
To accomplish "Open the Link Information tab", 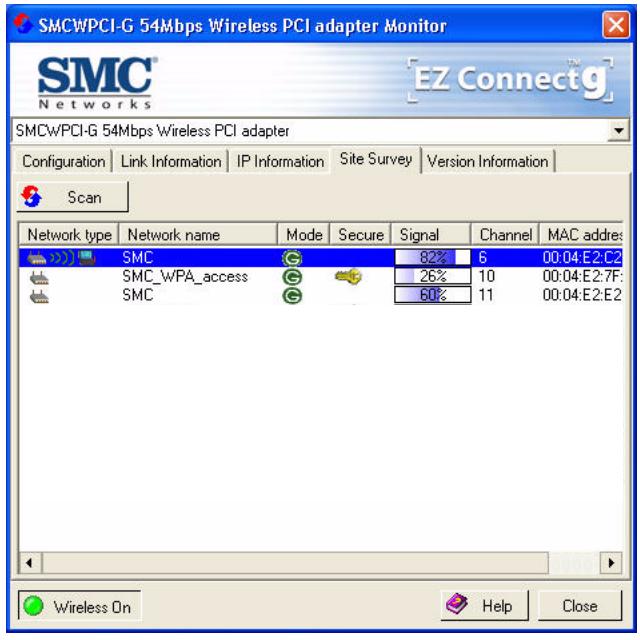I will point(171,162).
